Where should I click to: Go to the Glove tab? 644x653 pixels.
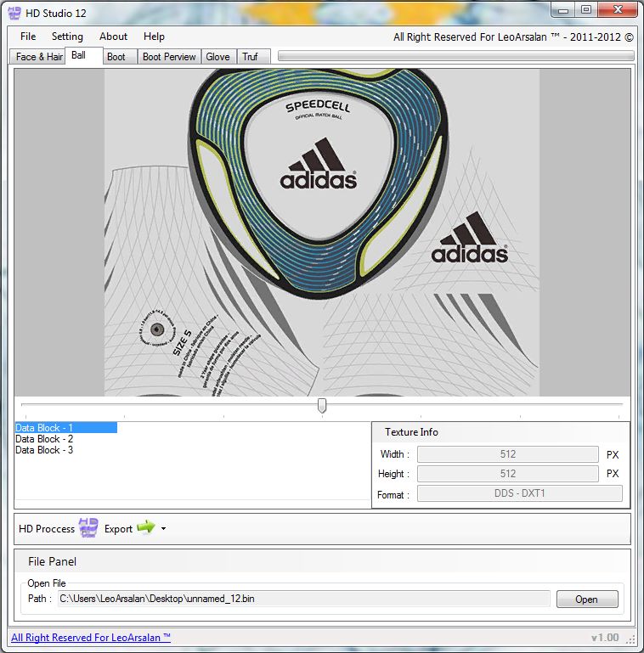click(217, 57)
